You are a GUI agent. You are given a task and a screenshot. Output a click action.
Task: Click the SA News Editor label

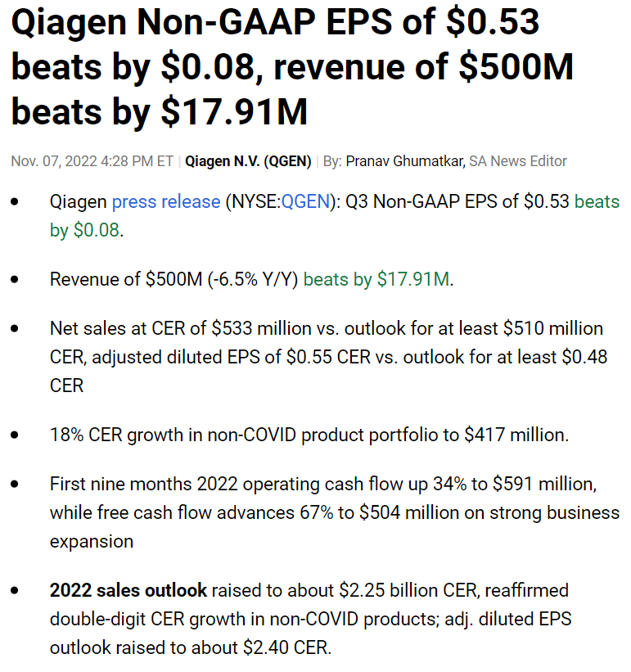pos(518,161)
